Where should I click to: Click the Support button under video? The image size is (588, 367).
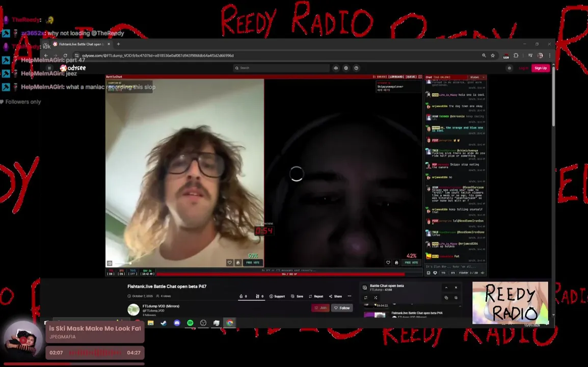point(277,297)
